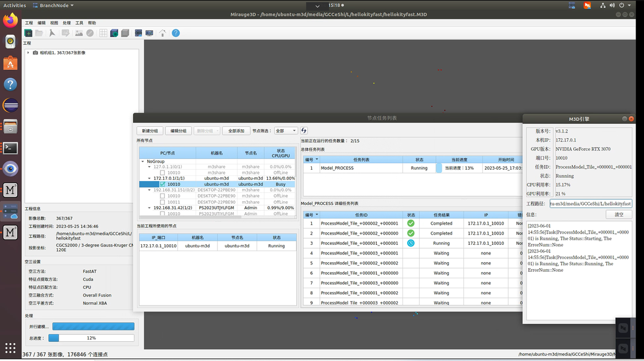
Task: Open Firefox from the Ubuntu dock
Action: click(x=10, y=20)
